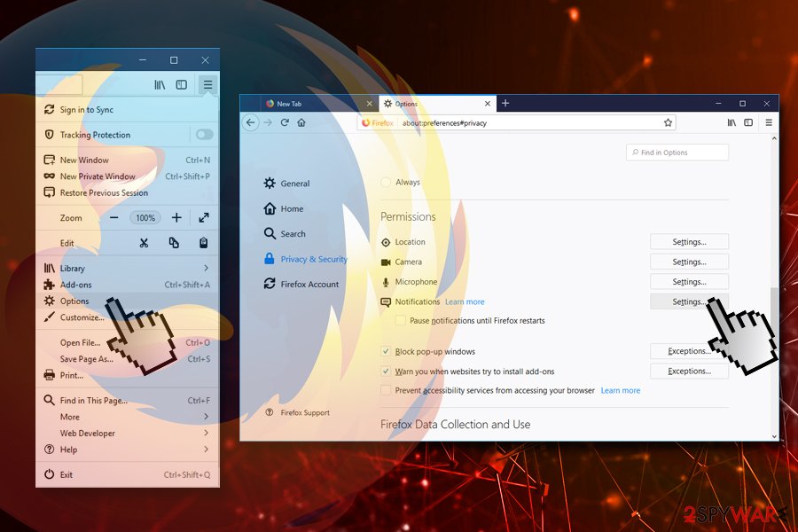
Task: Toggle Tracking Protection switch
Action: (x=204, y=135)
